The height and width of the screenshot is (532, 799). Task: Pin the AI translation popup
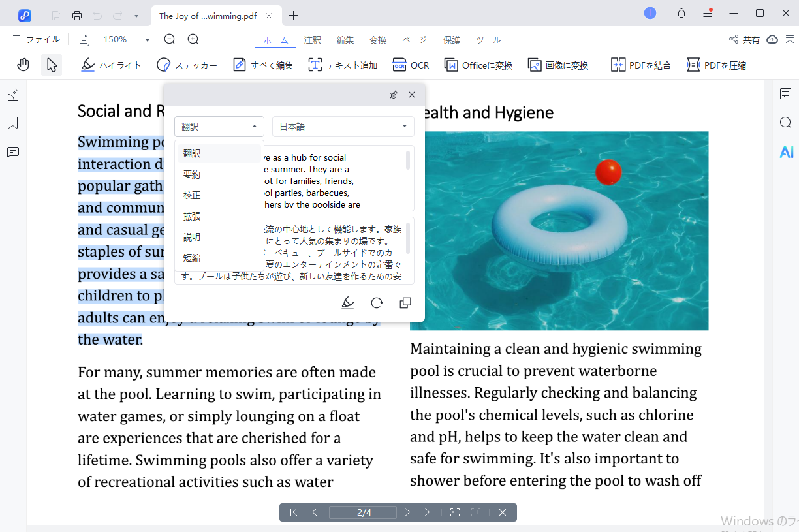point(394,95)
